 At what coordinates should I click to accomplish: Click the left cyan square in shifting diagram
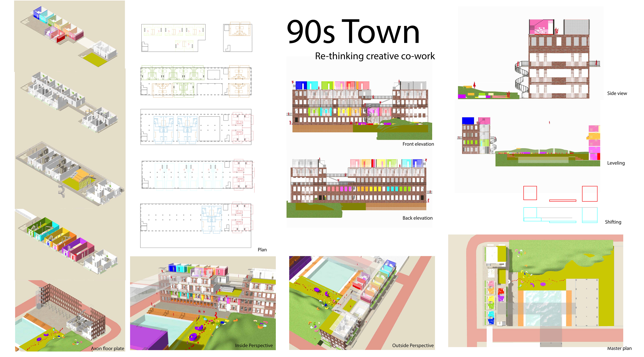(530, 213)
